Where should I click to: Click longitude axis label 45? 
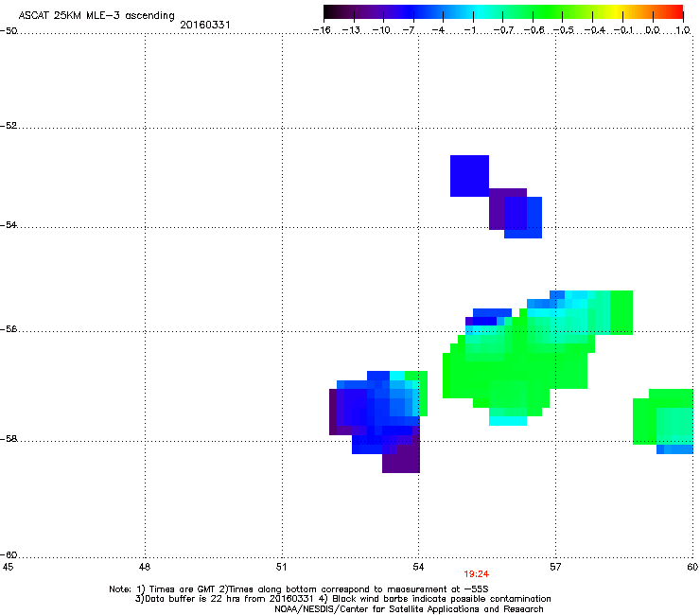(x=8, y=567)
